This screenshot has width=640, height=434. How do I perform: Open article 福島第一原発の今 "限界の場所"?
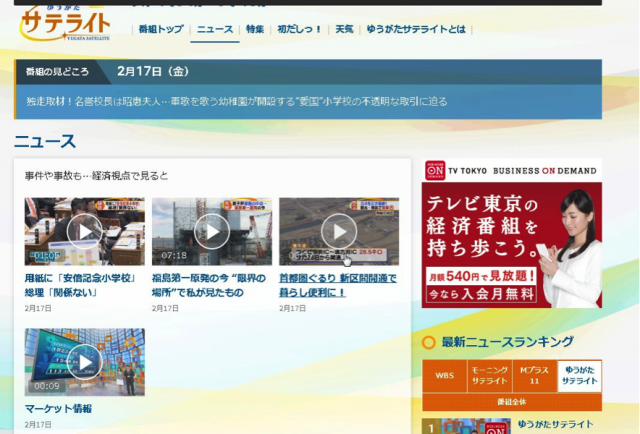coord(209,285)
